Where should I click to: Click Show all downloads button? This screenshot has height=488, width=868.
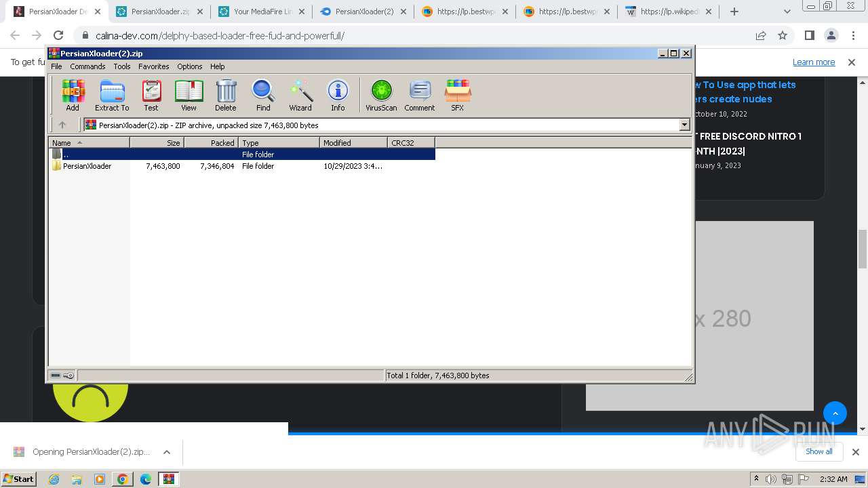(818, 451)
